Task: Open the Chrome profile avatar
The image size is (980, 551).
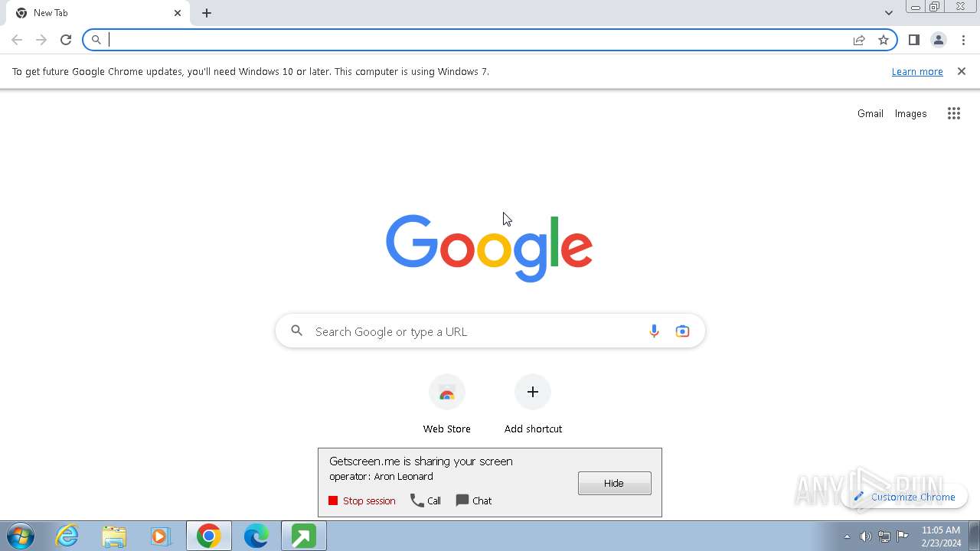Action: (939, 40)
